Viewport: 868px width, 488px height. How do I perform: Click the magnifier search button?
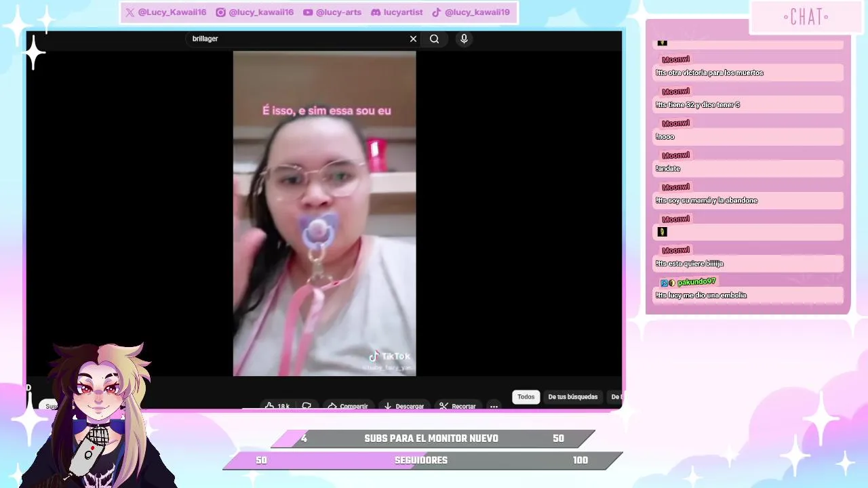pos(434,39)
